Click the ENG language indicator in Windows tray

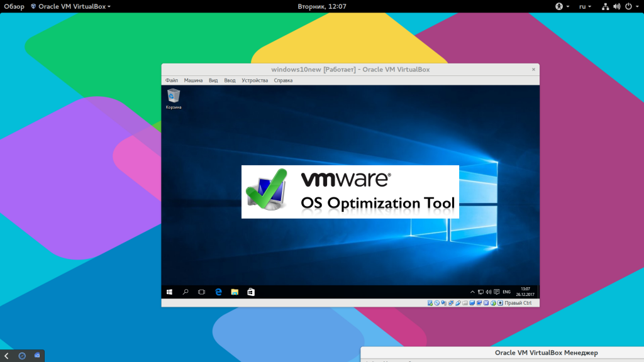click(x=506, y=292)
